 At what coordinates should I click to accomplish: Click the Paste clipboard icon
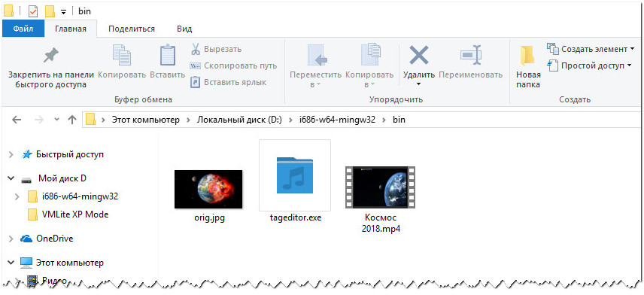click(168, 55)
